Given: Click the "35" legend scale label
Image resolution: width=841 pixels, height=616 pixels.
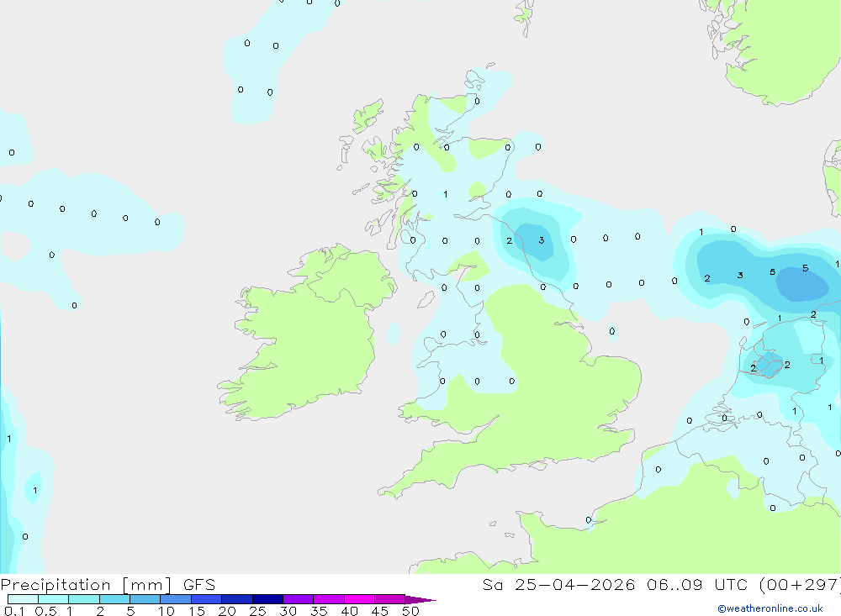Looking at the screenshot, I should pyautogui.click(x=319, y=611).
